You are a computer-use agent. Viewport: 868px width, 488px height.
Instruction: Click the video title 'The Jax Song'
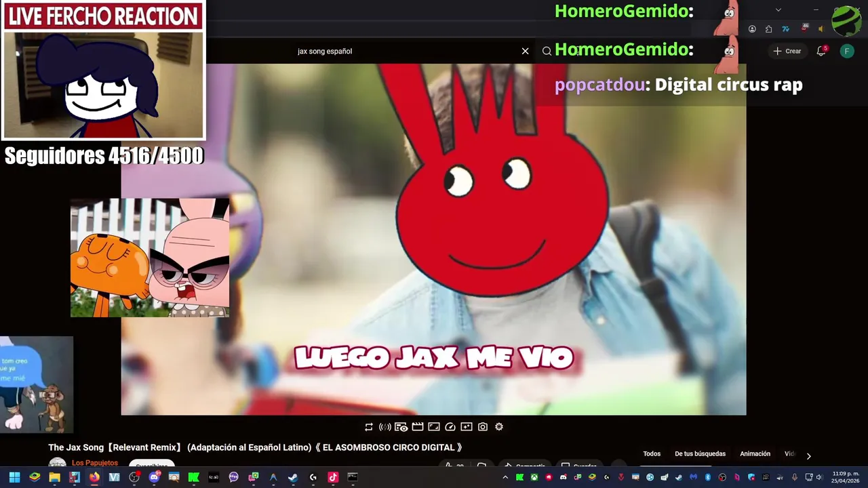pyautogui.click(x=256, y=447)
